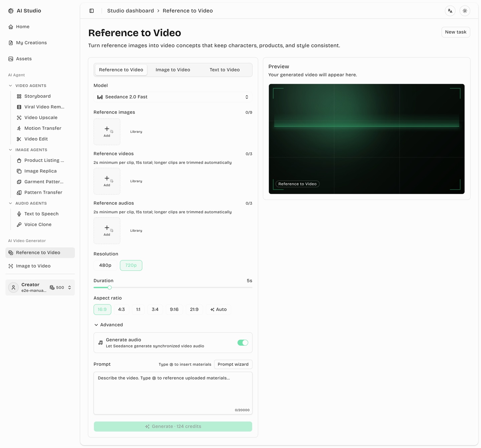Open the Motion Transfer agent
This screenshot has width=481, height=448.
(44, 128)
